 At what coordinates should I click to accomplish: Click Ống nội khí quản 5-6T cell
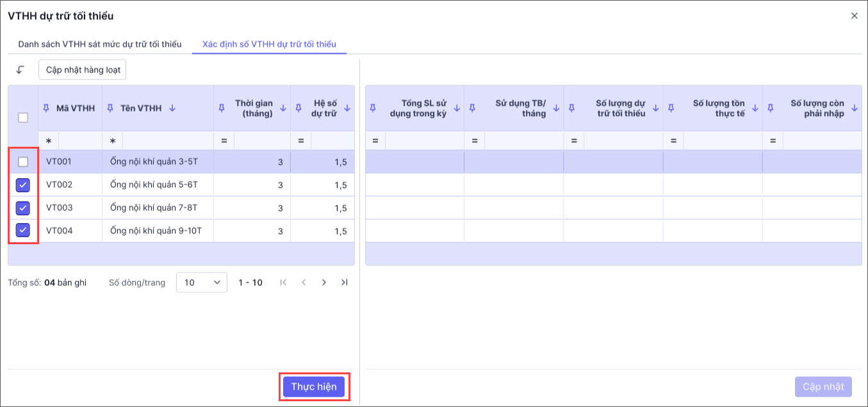pyautogui.click(x=158, y=185)
